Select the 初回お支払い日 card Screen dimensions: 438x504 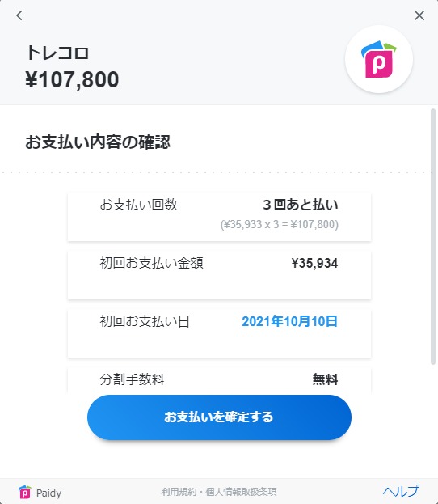pos(219,333)
